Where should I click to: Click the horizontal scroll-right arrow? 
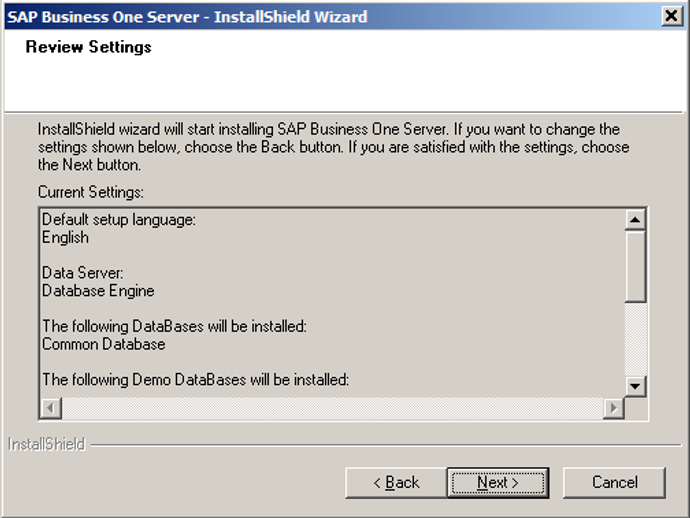click(x=614, y=408)
